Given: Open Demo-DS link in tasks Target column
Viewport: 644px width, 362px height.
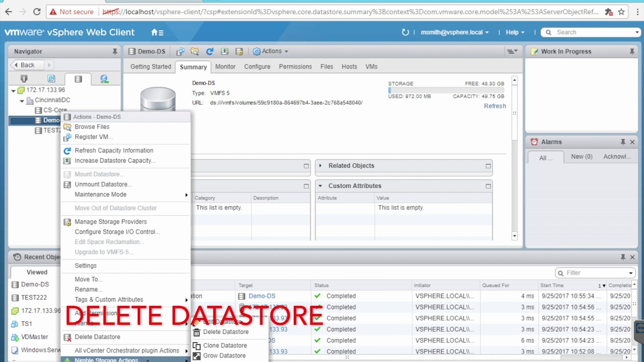Looking at the screenshot, I should (x=262, y=296).
